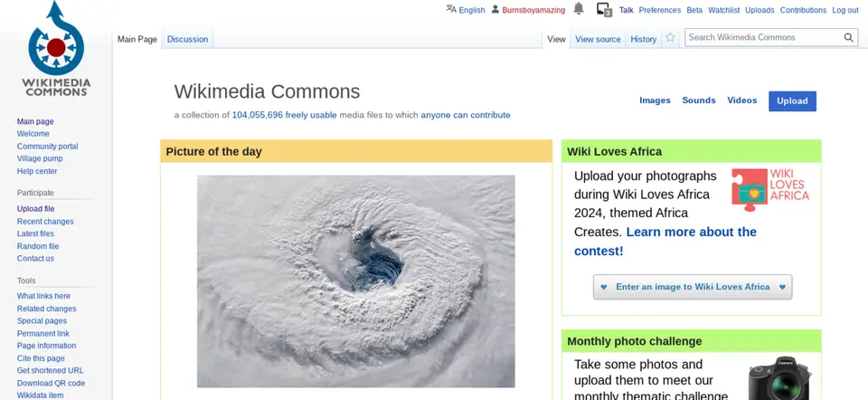Open Preferences

pyautogui.click(x=660, y=10)
